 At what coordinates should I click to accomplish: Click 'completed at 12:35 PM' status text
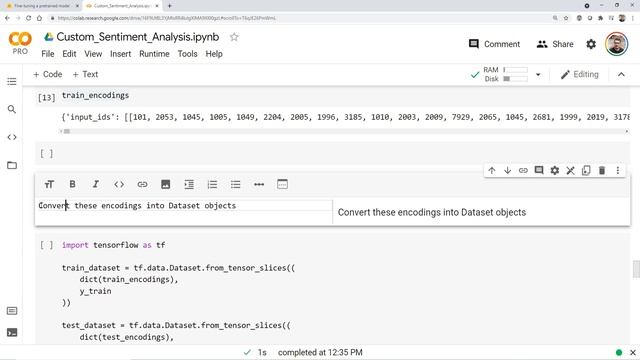tap(320, 352)
